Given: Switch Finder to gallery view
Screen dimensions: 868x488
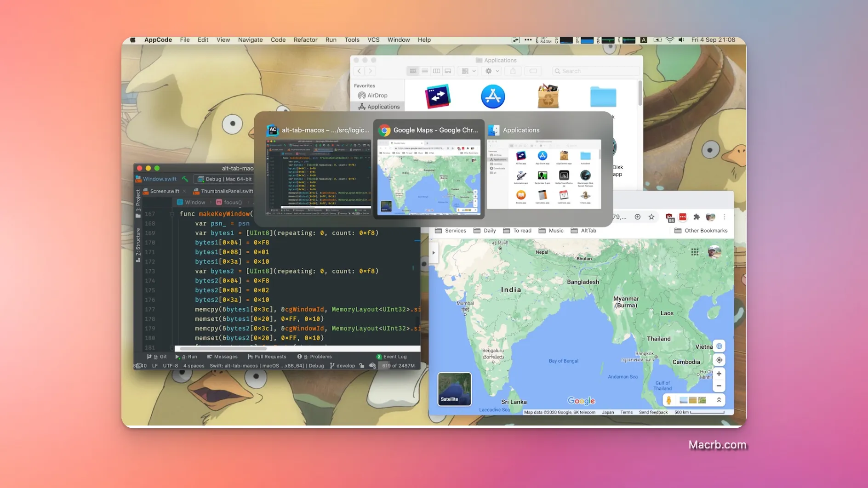Looking at the screenshot, I should [448, 71].
